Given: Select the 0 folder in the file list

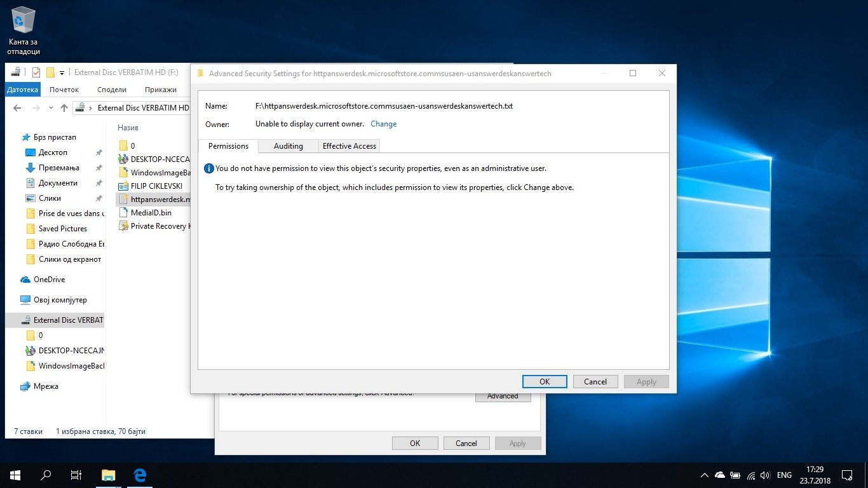Looking at the screenshot, I should pyautogui.click(x=127, y=146).
